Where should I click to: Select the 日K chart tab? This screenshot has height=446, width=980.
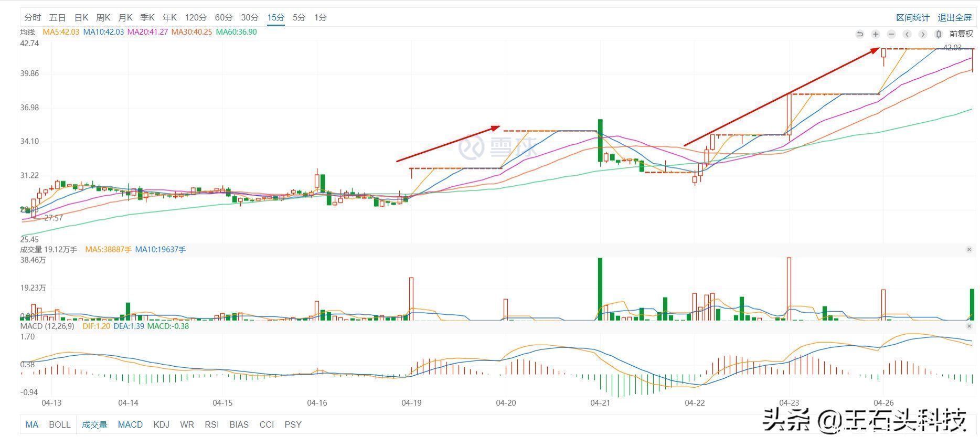point(81,17)
